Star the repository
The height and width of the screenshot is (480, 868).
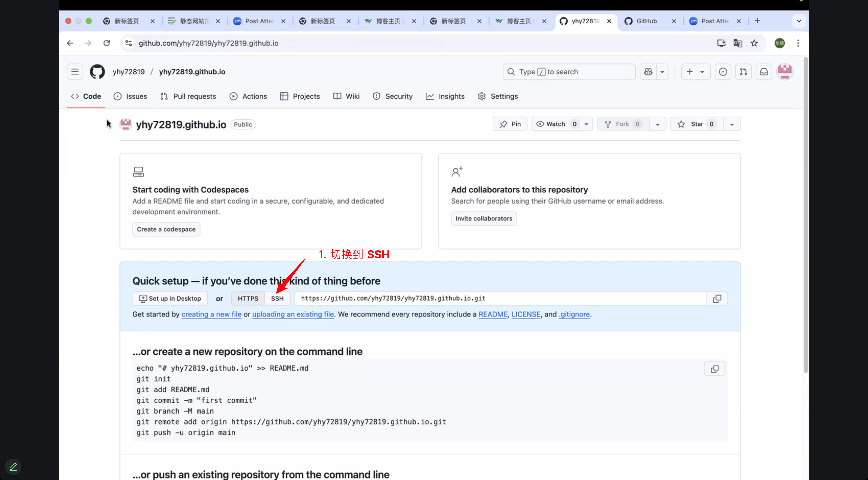click(x=697, y=124)
